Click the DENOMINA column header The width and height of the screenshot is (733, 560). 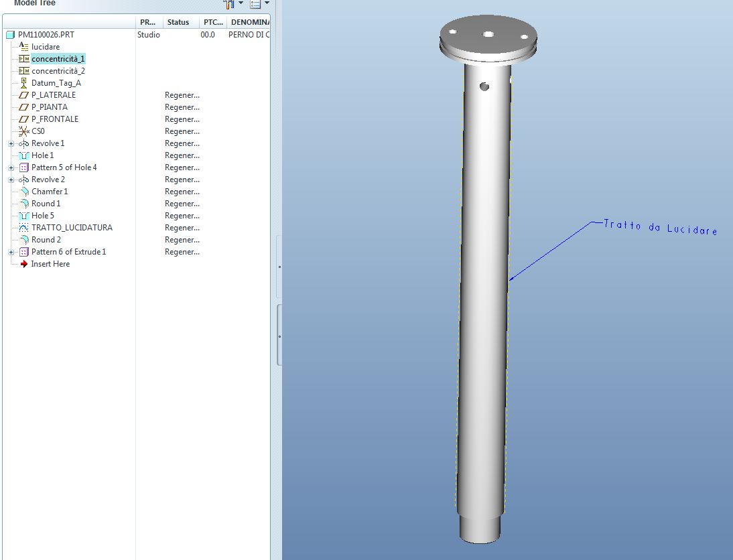(x=248, y=22)
